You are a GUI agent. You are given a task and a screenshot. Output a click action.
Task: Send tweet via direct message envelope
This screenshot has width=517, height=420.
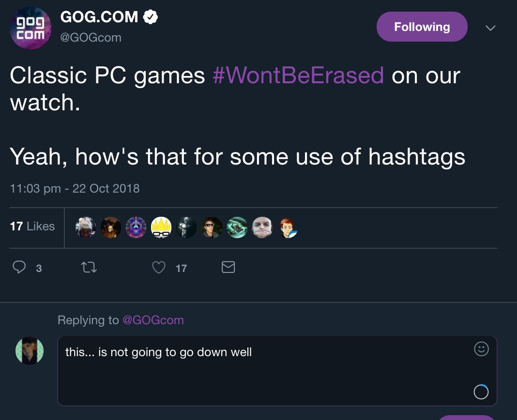click(x=228, y=267)
